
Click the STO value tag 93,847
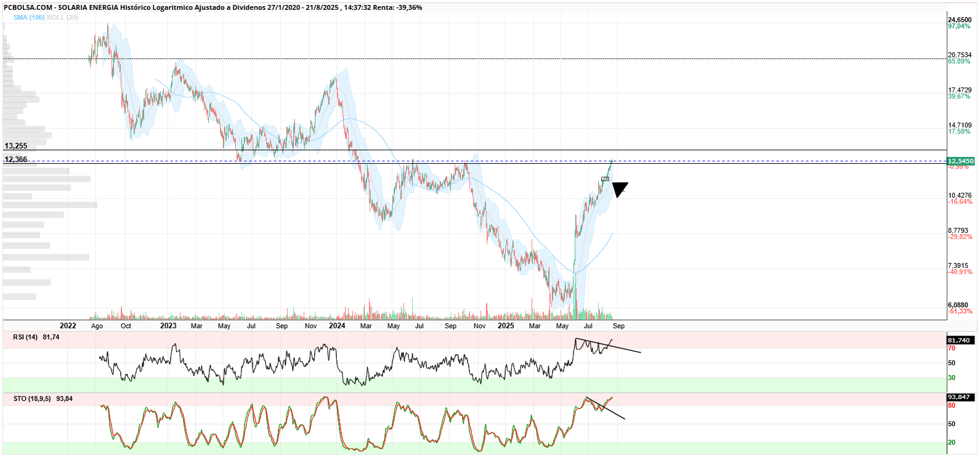tap(959, 397)
